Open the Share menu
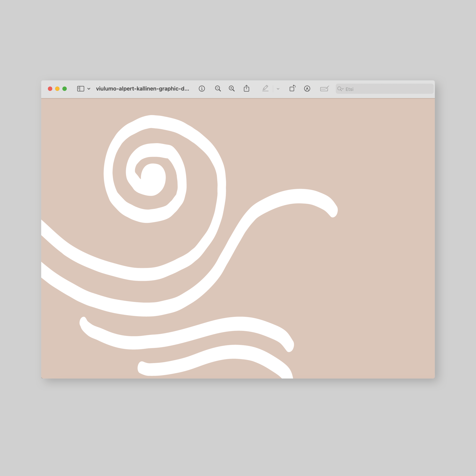The image size is (476, 476). 247,88
